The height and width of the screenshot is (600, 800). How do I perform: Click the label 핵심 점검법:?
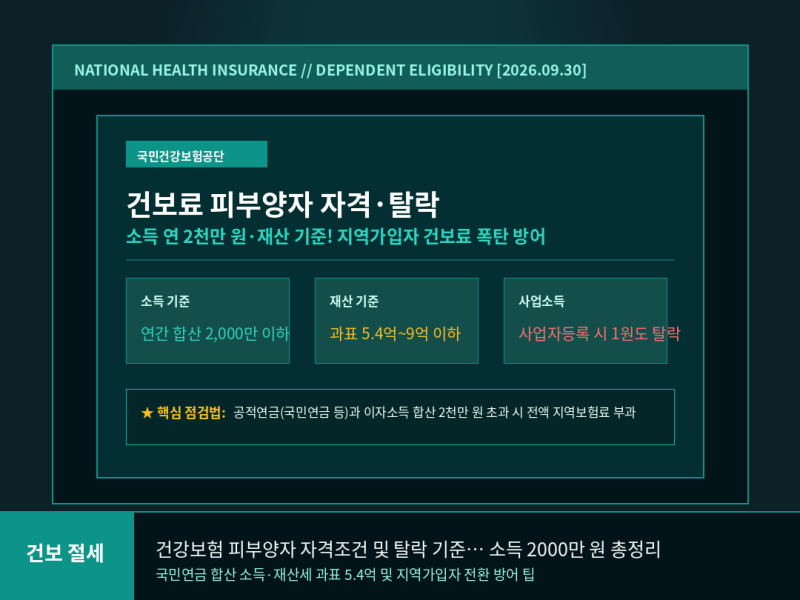tap(191, 412)
